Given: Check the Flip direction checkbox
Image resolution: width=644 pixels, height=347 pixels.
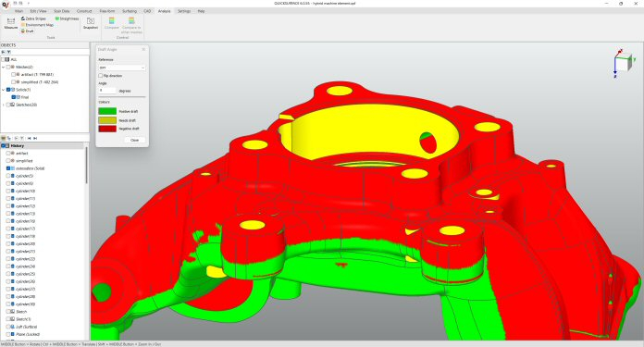Looking at the screenshot, I should point(101,76).
